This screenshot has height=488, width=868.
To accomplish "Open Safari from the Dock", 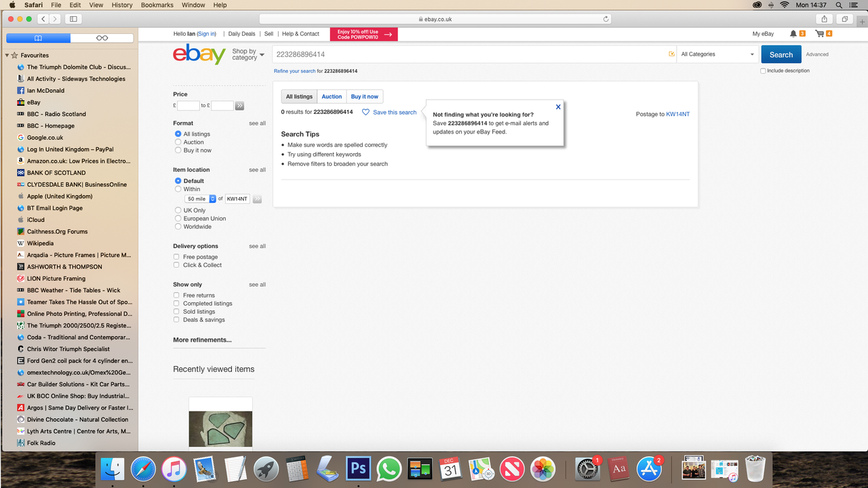I will 143,469.
